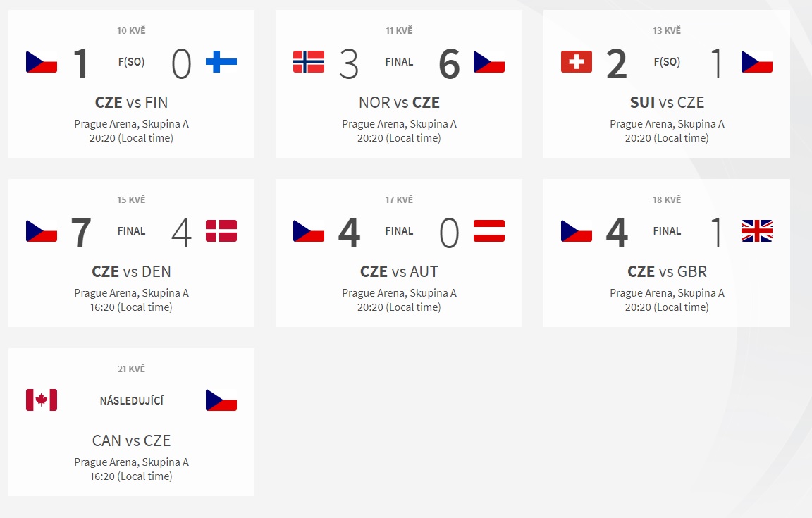Open the CZE vs DEN game details

point(132,271)
